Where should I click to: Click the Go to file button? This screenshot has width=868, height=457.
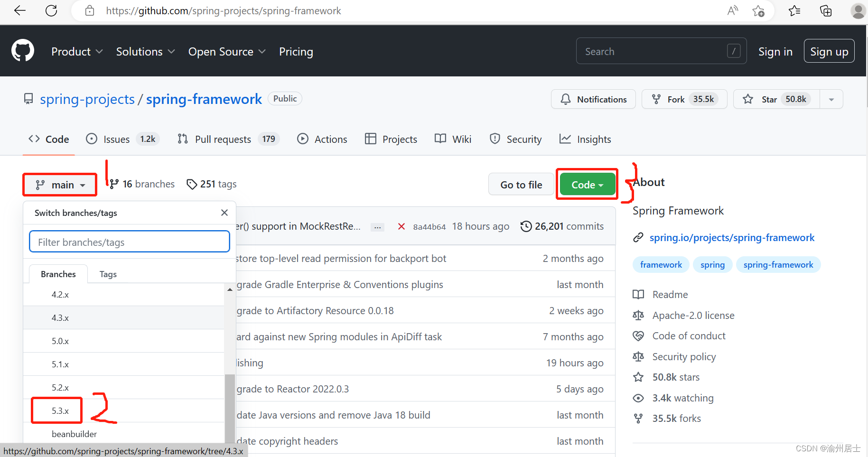click(521, 185)
